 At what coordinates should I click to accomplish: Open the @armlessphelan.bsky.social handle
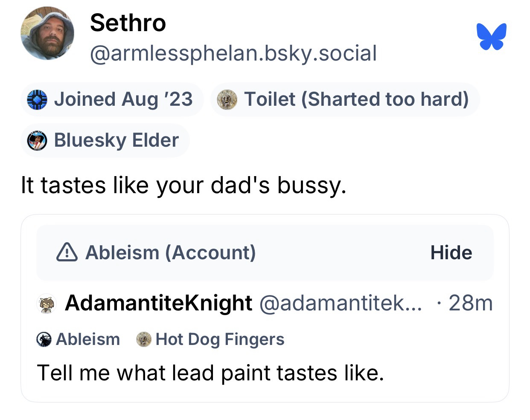coord(233,53)
